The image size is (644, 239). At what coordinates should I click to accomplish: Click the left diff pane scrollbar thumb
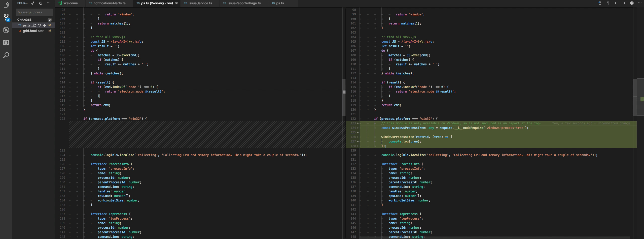click(344, 97)
